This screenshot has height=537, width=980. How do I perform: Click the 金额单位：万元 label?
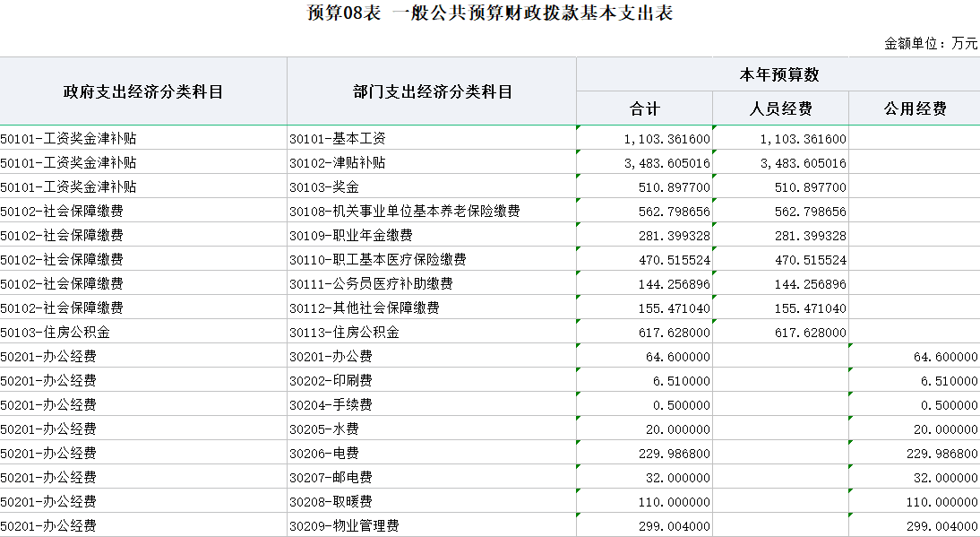931,43
